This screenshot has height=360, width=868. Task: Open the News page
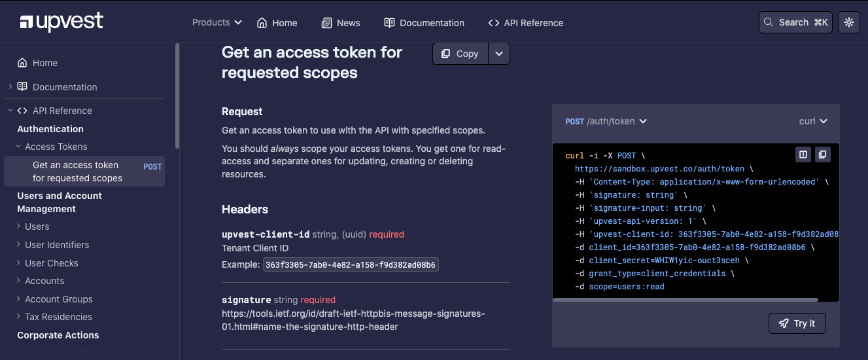(341, 23)
